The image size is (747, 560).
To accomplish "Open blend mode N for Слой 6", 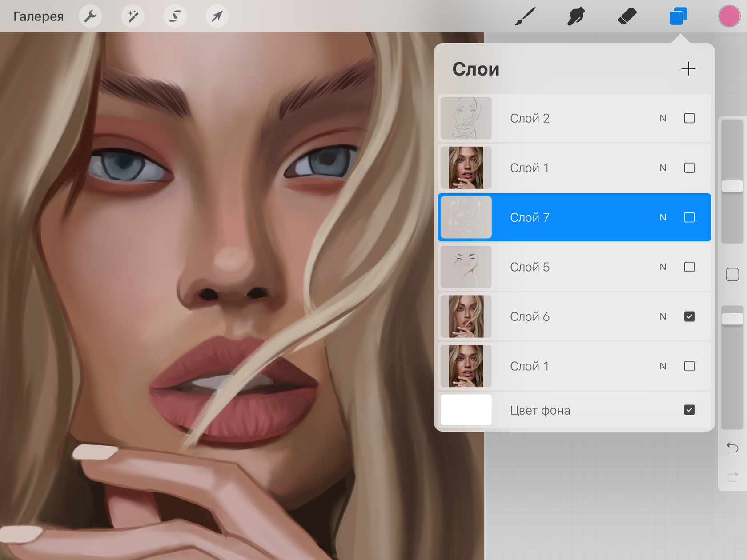I will pos(663,316).
